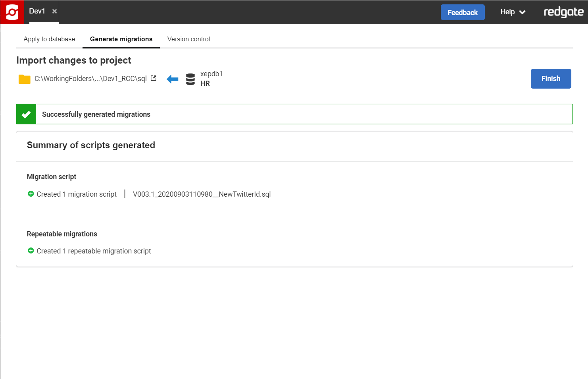This screenshot has width=588, height=379.
Task: Open the Version control tab
Action: pos(188,39)
